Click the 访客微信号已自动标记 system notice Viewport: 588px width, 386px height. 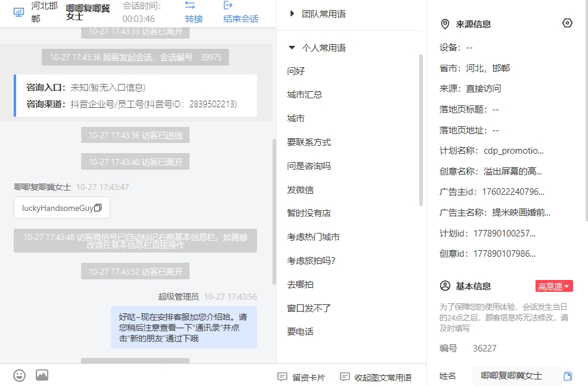(x=135, y=241)
